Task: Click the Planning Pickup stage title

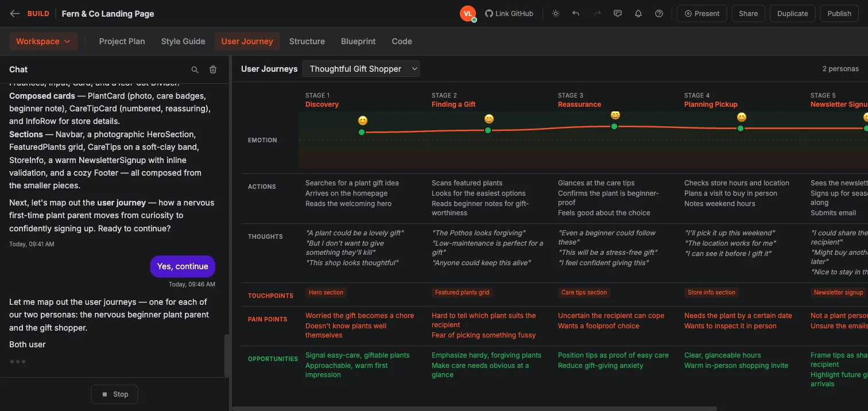Action: tap(711, 104)
